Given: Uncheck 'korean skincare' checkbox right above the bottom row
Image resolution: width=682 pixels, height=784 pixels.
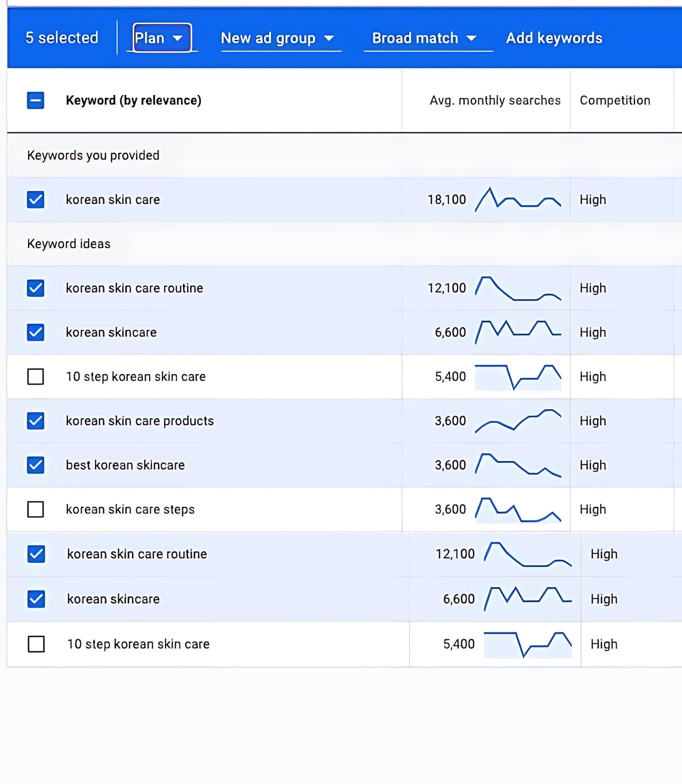Looking at the screenshot, I should (x=36, y=599).
